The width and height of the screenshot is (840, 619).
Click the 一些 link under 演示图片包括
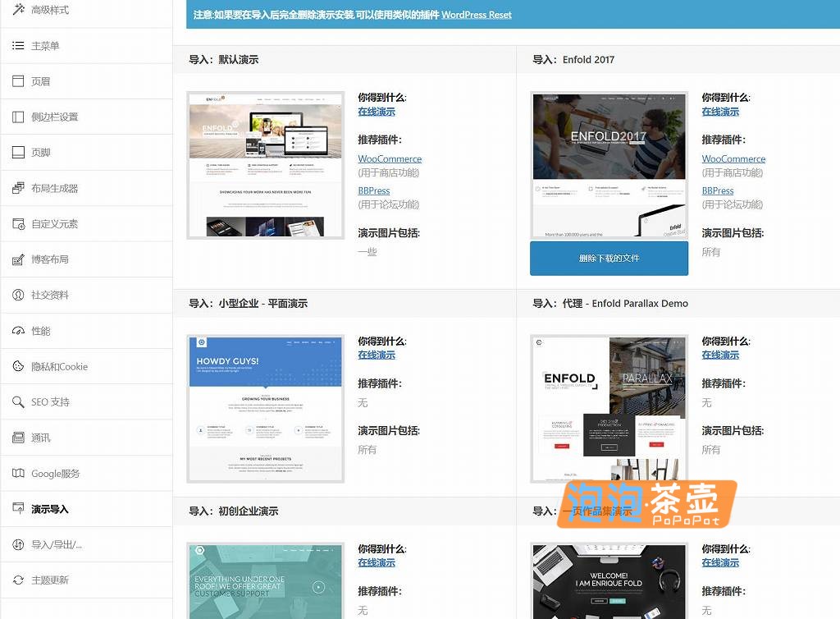[x=367, y=251]
